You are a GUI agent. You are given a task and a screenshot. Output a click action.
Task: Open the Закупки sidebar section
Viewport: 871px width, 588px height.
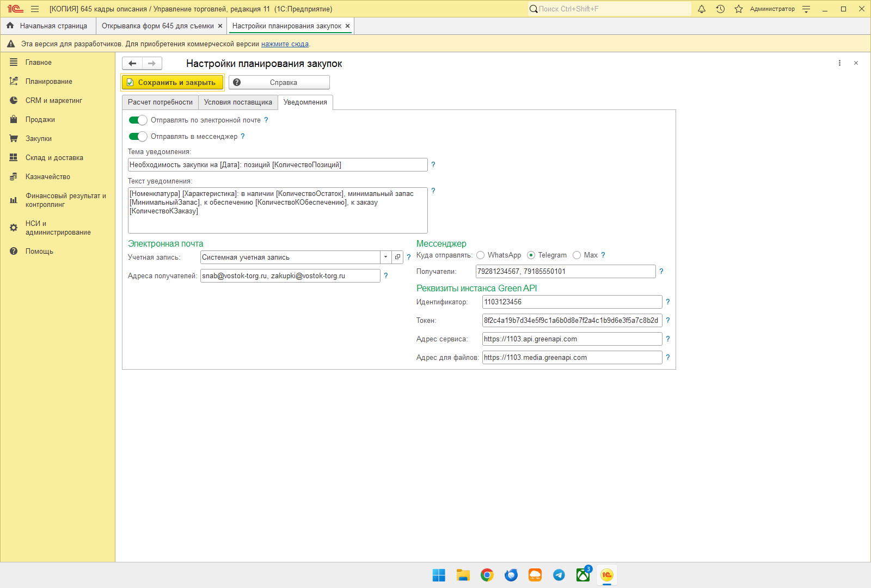pyautogui.click(x=39, y=139)
